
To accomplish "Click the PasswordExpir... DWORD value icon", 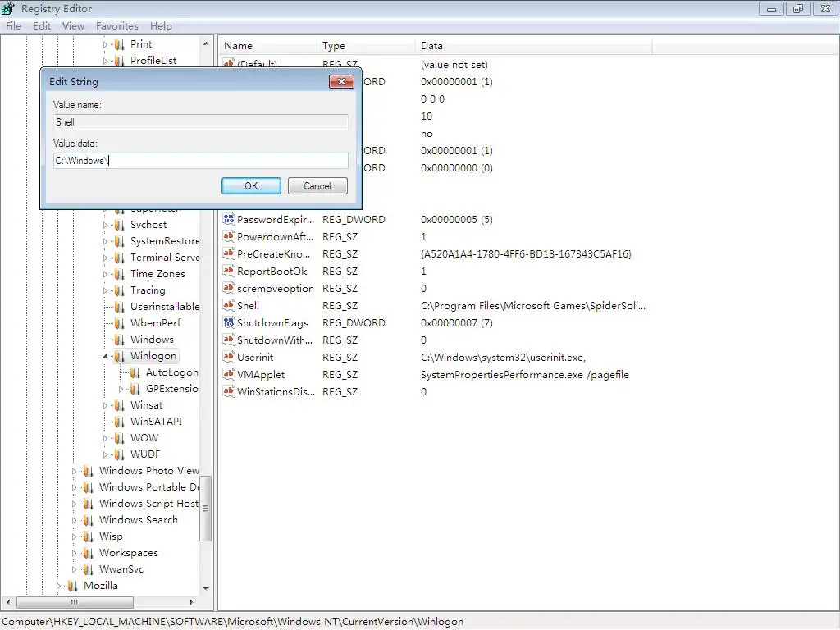I will [229, 219].
